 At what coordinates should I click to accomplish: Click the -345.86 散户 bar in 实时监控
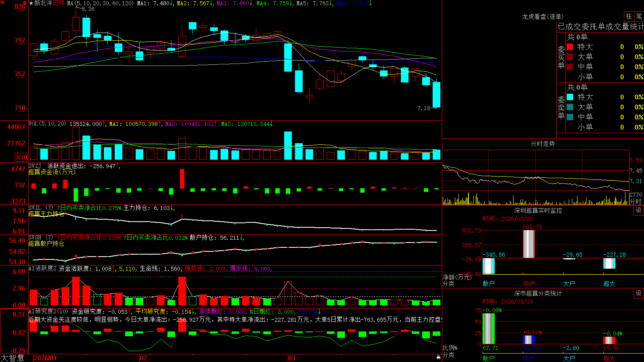tap(489, 266)
